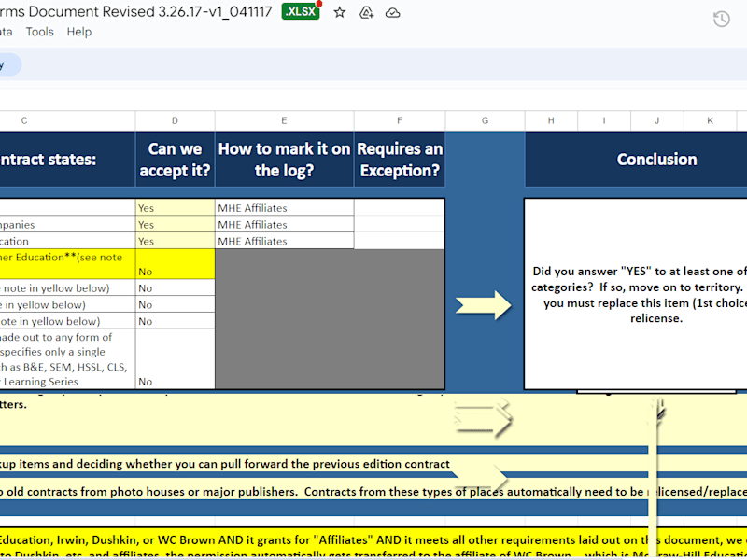Open the Help menu
This screenshot has height=560, width=747.
pos(79,32)
